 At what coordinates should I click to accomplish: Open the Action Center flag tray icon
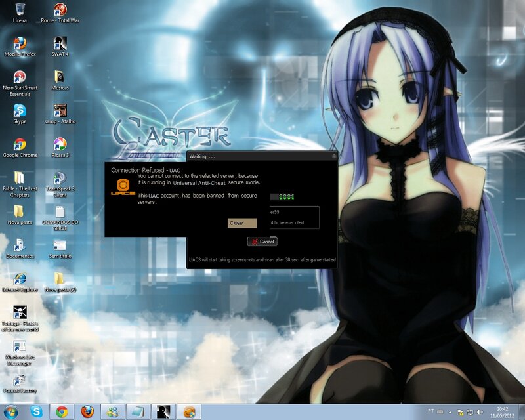coord(461,412)
